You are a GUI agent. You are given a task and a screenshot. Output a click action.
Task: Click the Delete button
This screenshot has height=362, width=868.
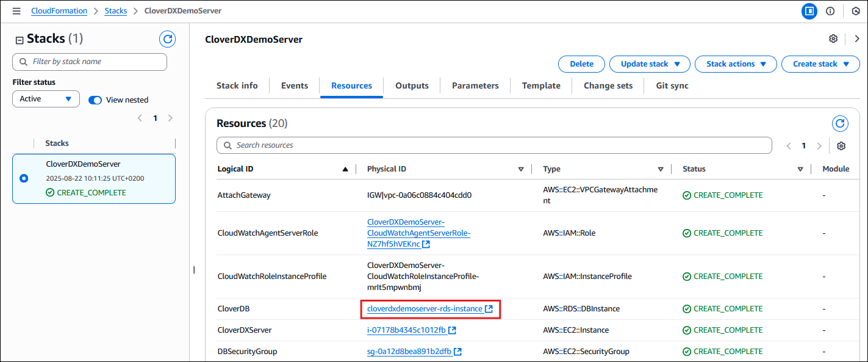tap(581, 63)
